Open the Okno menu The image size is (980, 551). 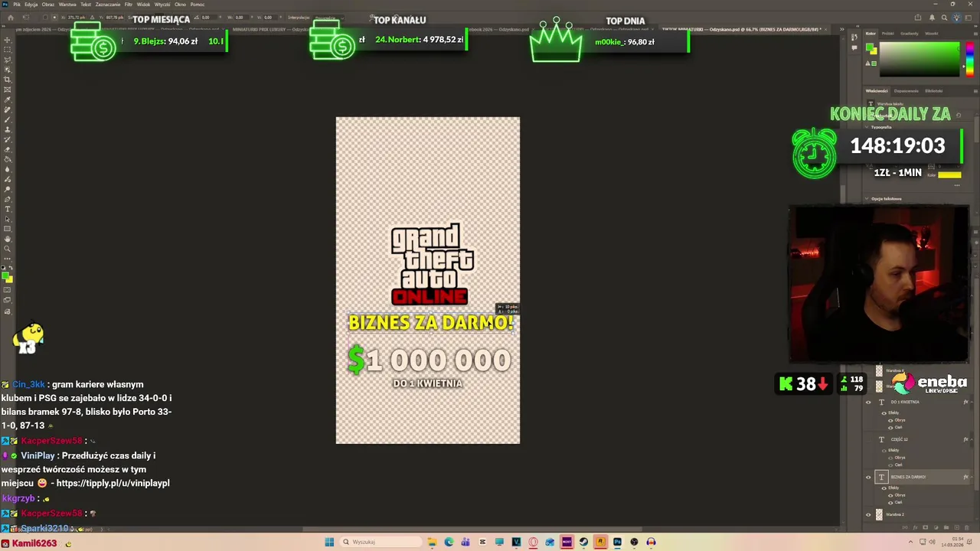pos(180,5)
